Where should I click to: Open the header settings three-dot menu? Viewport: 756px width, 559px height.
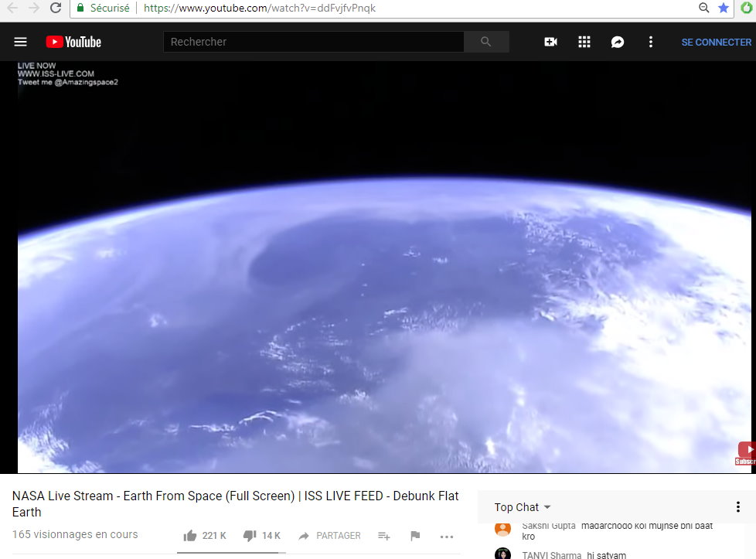[x=651, y=42]
